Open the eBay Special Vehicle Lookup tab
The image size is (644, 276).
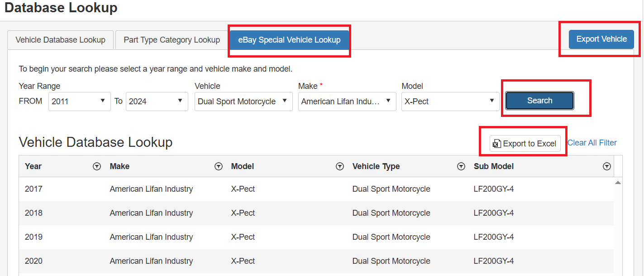tap(289, 39)
